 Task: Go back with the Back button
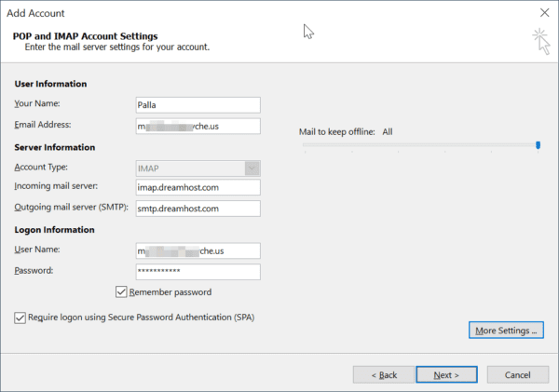click(x=383, y=374)
